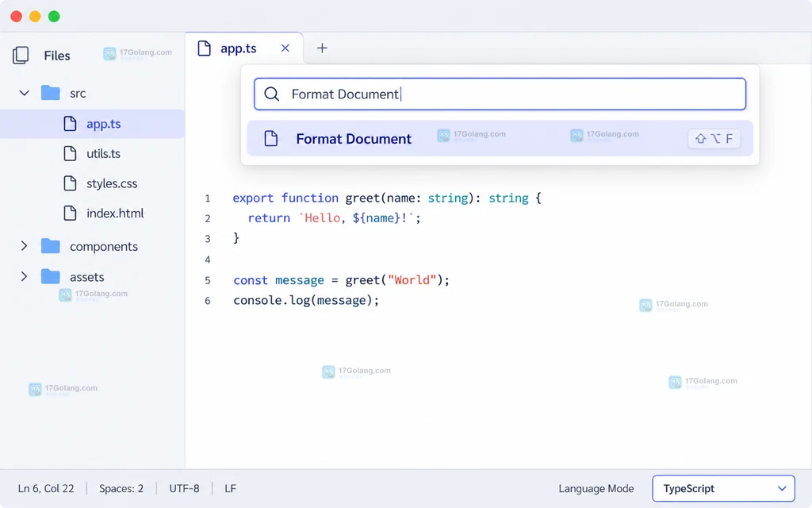
Task: Click the search magnifier icon in command palette
Action: tap(271, 94)
